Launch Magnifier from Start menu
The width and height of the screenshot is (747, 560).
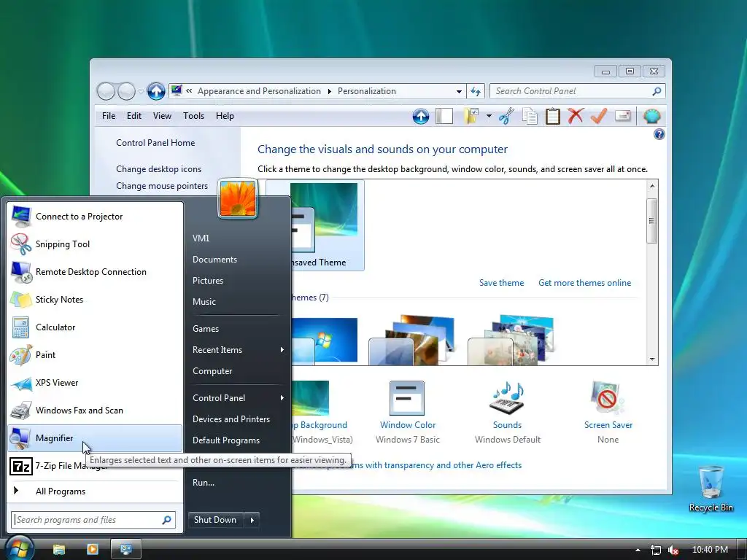(96, 438)
